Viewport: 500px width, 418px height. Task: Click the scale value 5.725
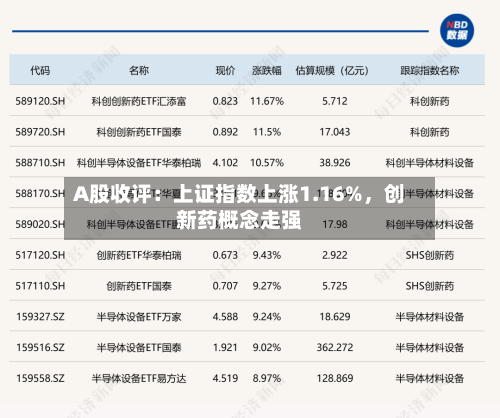coord(335,286)
